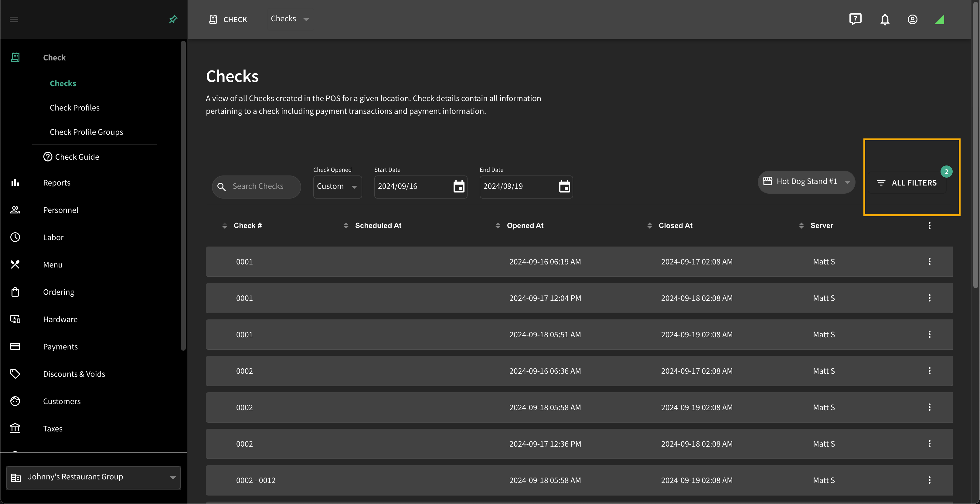Click the Payments card icon
This screenshot has width=980, height=504.
click(15, 346)
